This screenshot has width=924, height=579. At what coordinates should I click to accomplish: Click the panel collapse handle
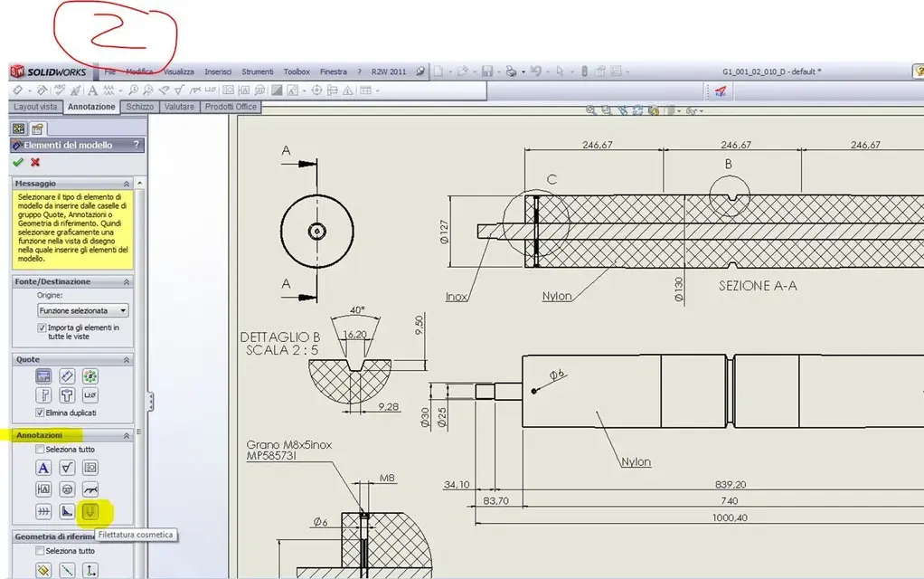tap(151, 402)
